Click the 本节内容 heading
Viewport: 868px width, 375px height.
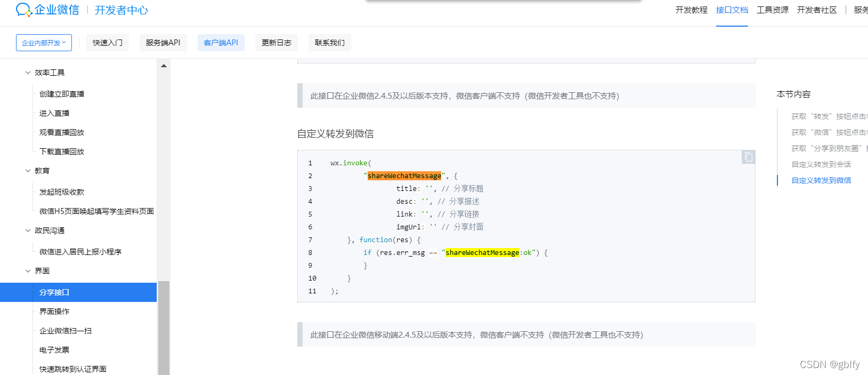[793, 94]
